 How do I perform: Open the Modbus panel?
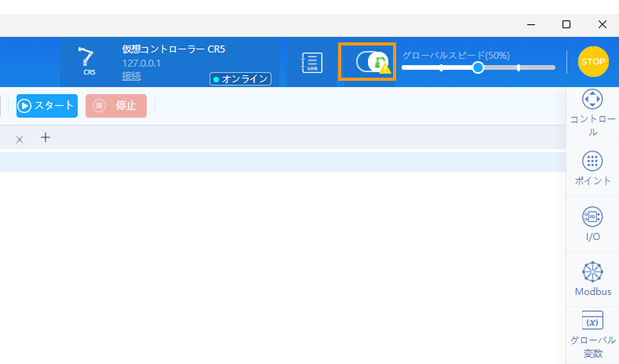tap(592, 279)
